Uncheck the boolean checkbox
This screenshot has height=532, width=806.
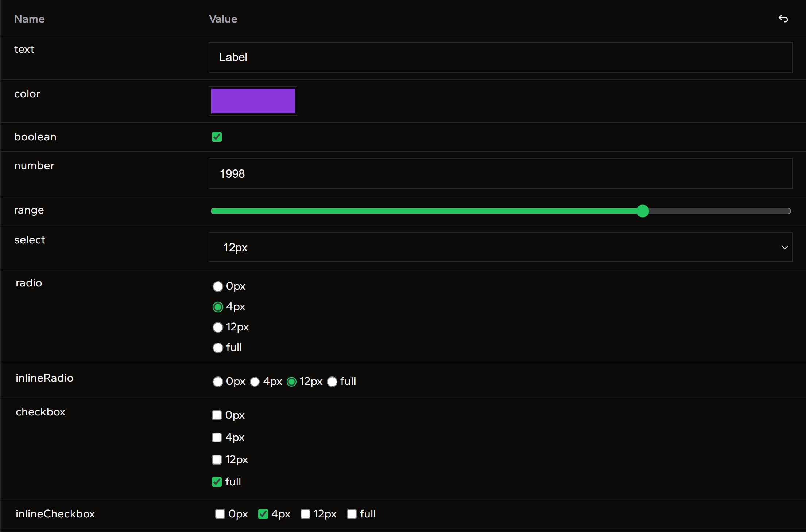pos(217,137)
